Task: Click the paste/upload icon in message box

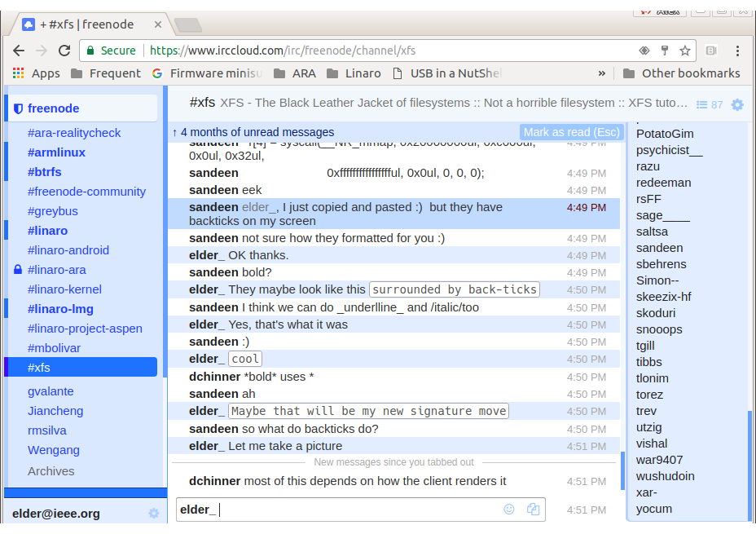Action: click(533, 510)
